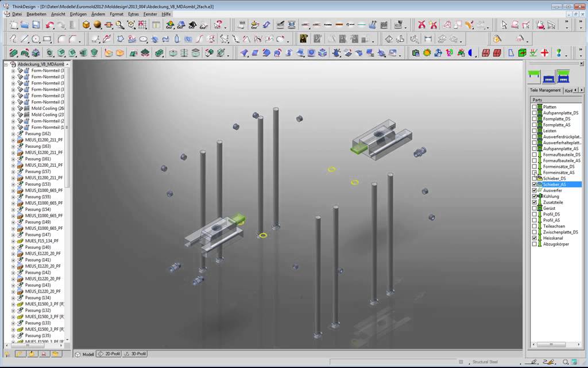Image resolution: width=588 pixels, height=368 pixels.
Task: Click the red X delete icon
Action: 422,25
